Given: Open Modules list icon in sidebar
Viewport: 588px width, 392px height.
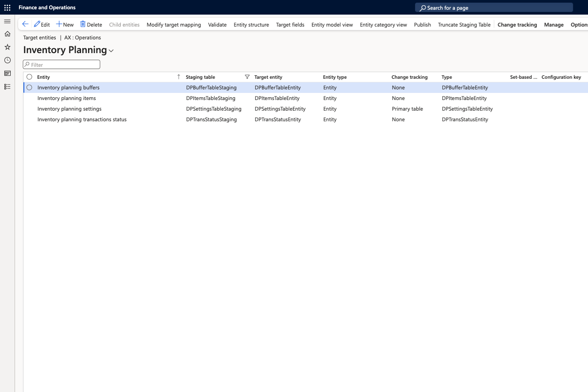Looking at the screenshot, I should [7, 87].
